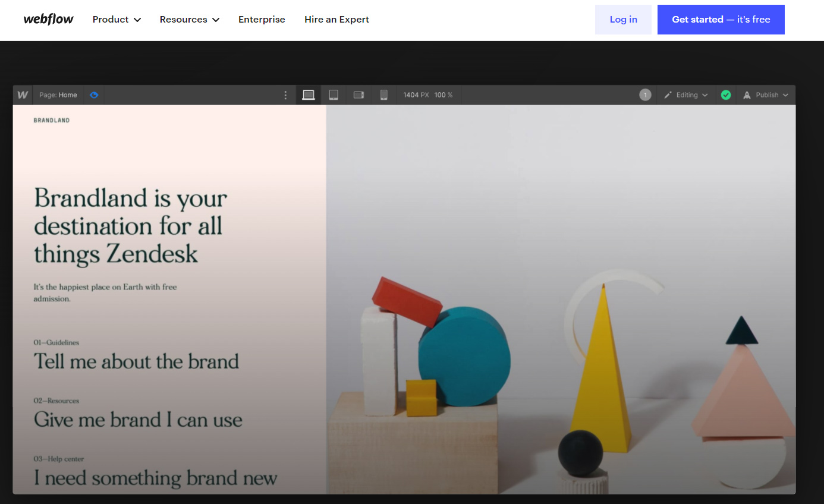The image size is (824, 504).
Task: Open the Page: Home selector
Action: point(58,95)
